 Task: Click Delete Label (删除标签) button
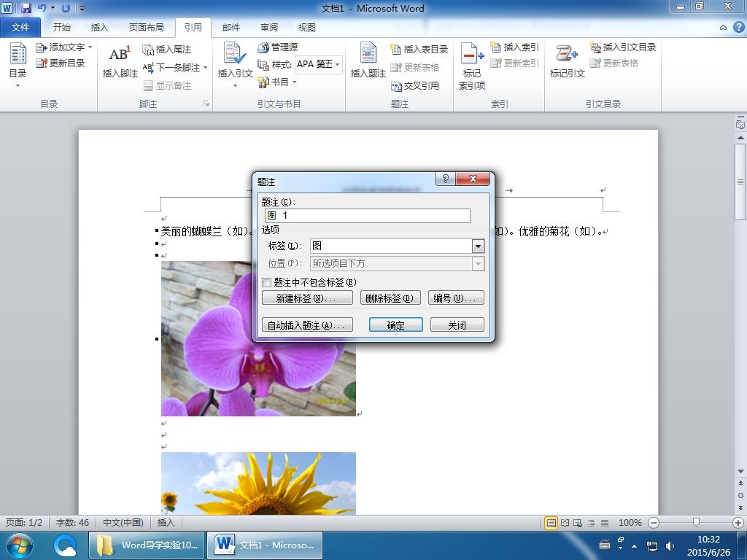(390, 298)
